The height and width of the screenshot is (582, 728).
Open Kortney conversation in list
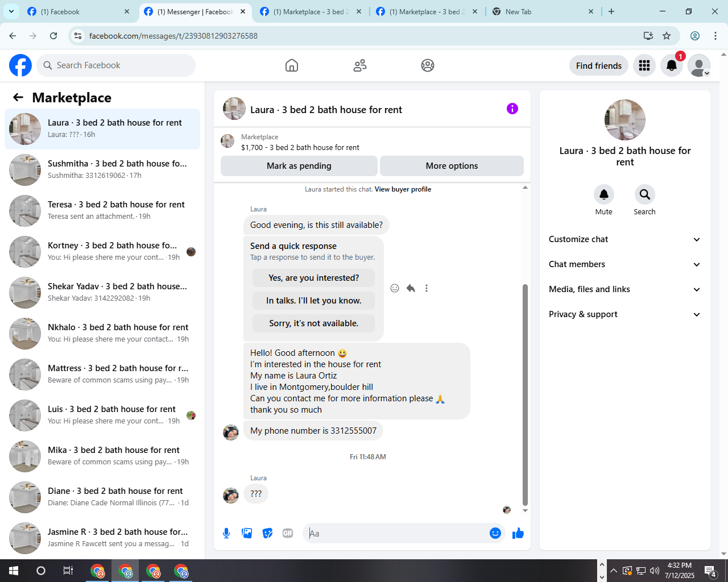[x=102, y=251]
